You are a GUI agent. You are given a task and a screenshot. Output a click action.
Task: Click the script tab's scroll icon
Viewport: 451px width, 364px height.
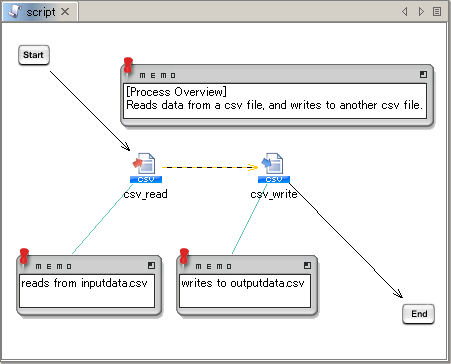click(x=15, y=11)
